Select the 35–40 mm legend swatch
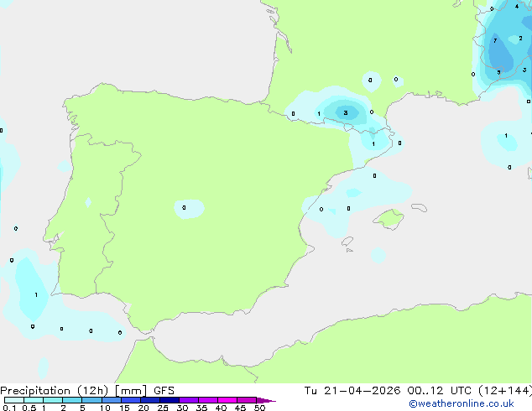The width and height of the screenshot is (532, 411). [x=208, y=400]
